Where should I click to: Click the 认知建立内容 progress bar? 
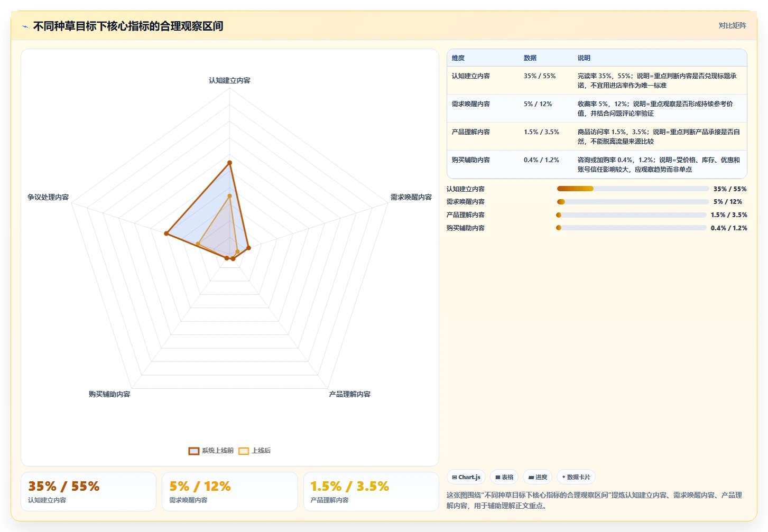tap(633, 189)
